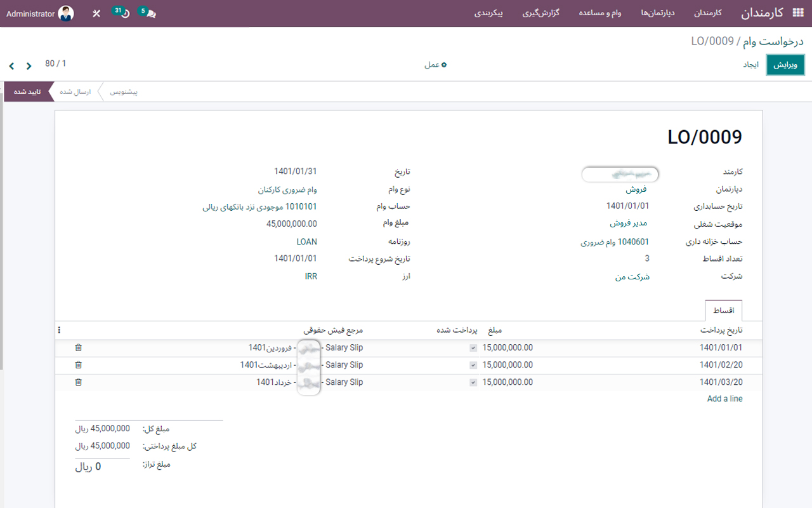
Task: Open the installment table options dots icon
Action: tap(60, 330)
